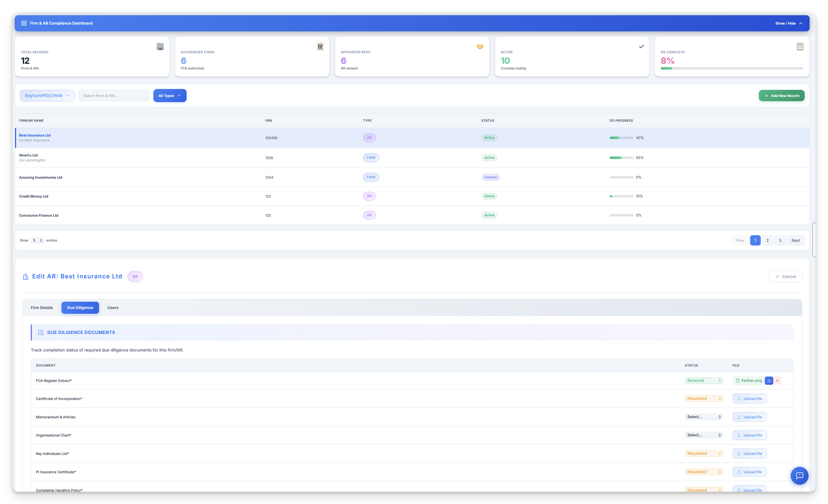Expand the All Types filter
The image size is (828, 504).
coord(170,96)
